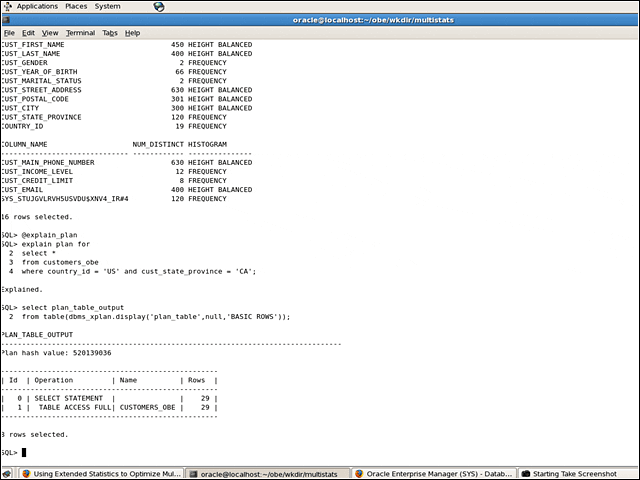Switch to oracle@localhost terminal taskbar button
640x480 pixels.
tap(268, 474)
